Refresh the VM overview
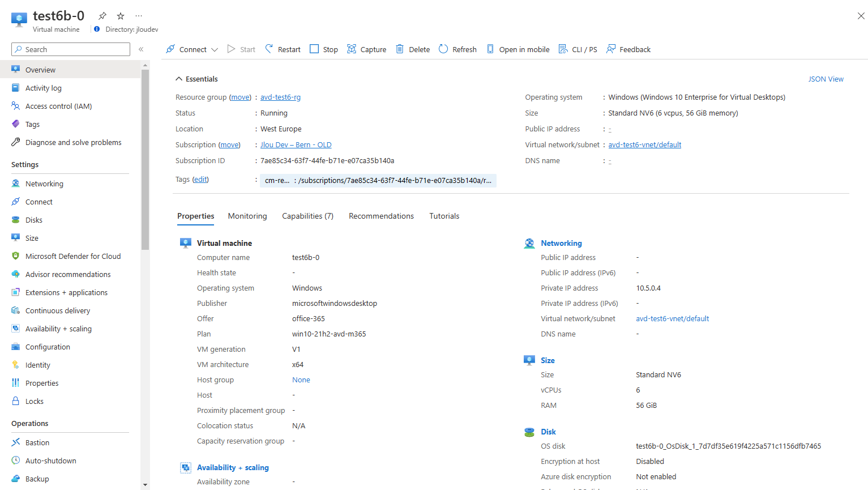The width and height of the screenshot is (868, 490). pyautogui.click(x=457, y=49)
